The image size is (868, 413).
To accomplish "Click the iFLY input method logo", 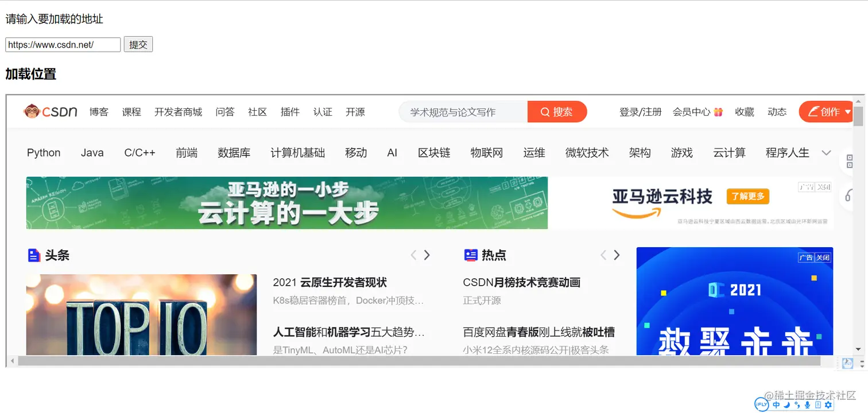I will tap(762, 404).
